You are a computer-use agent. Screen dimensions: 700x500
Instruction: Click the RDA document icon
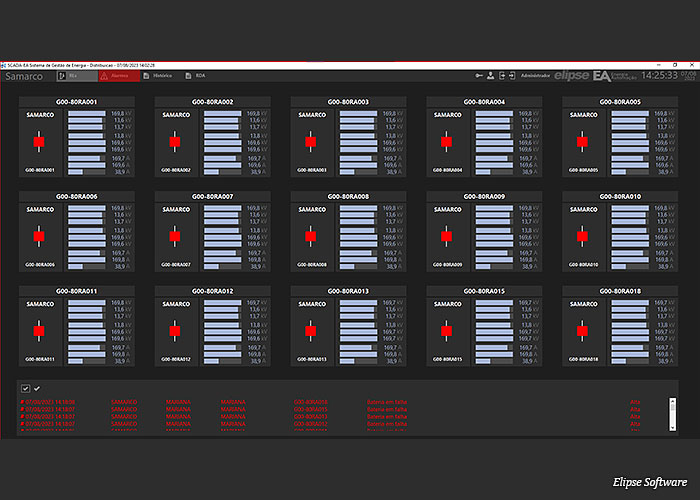click(188, 76)
